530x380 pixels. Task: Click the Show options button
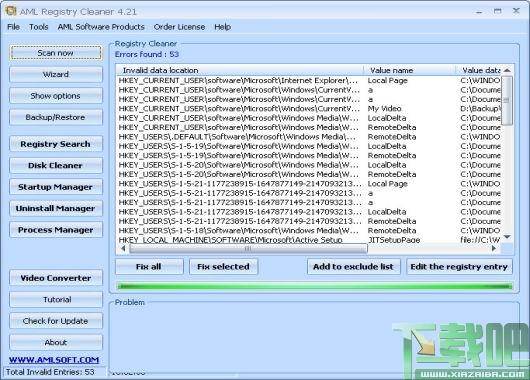tap(56, 96)
